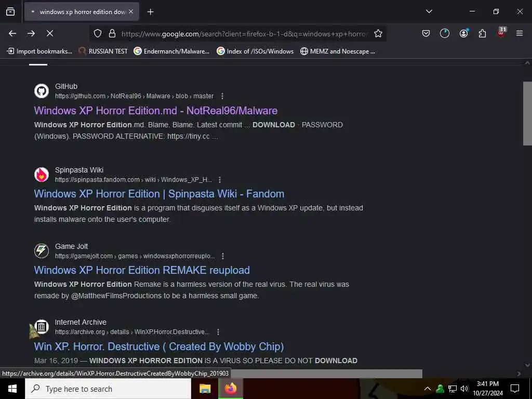Open Windows XP Horror Edition.md GitHub result

(x=156, y=111)
